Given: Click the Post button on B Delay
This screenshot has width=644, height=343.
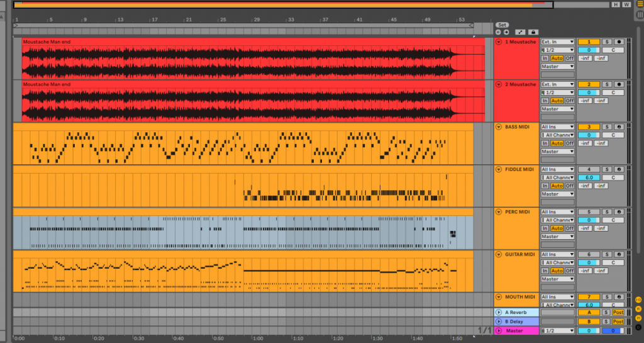Looking at the screenshot, I should point(618,321).
